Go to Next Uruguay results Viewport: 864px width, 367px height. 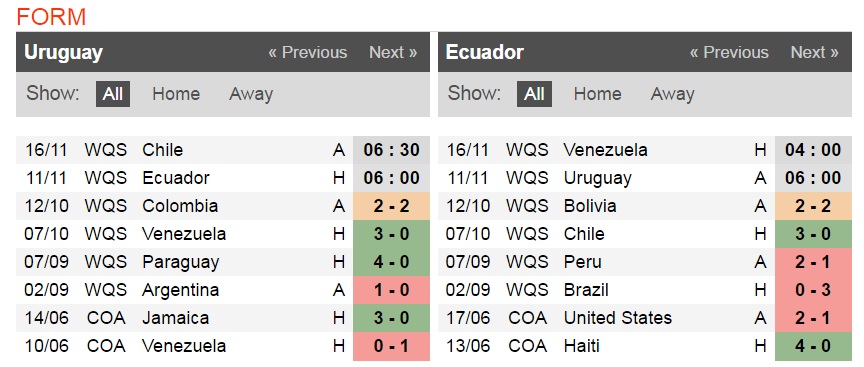[x=393, y=52]
